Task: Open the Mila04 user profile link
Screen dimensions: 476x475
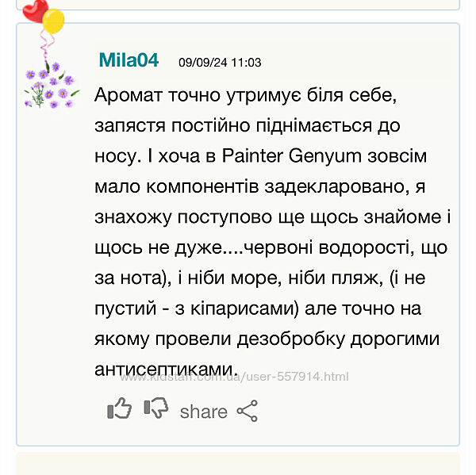Action: point(129,60)
